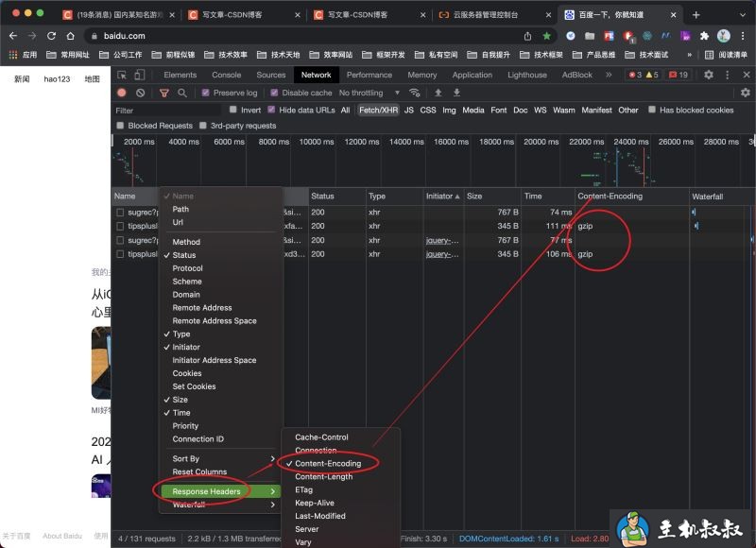The width and height of the screenshot is (756, 548).
Task: Toggle Disable cache checkbox
Action: coord(274,93)
